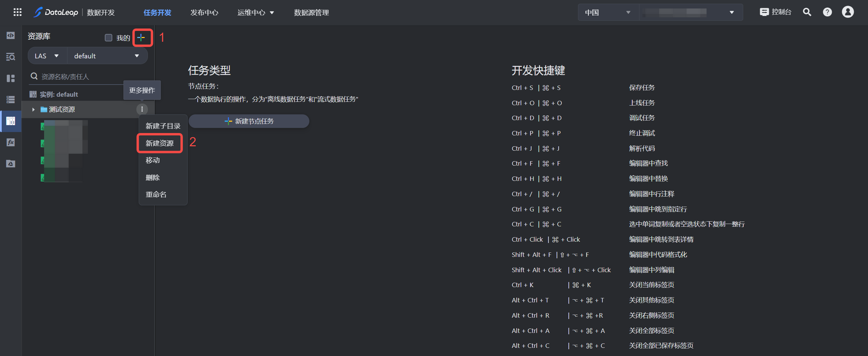Toggle the 我的 checkbox

109,38
